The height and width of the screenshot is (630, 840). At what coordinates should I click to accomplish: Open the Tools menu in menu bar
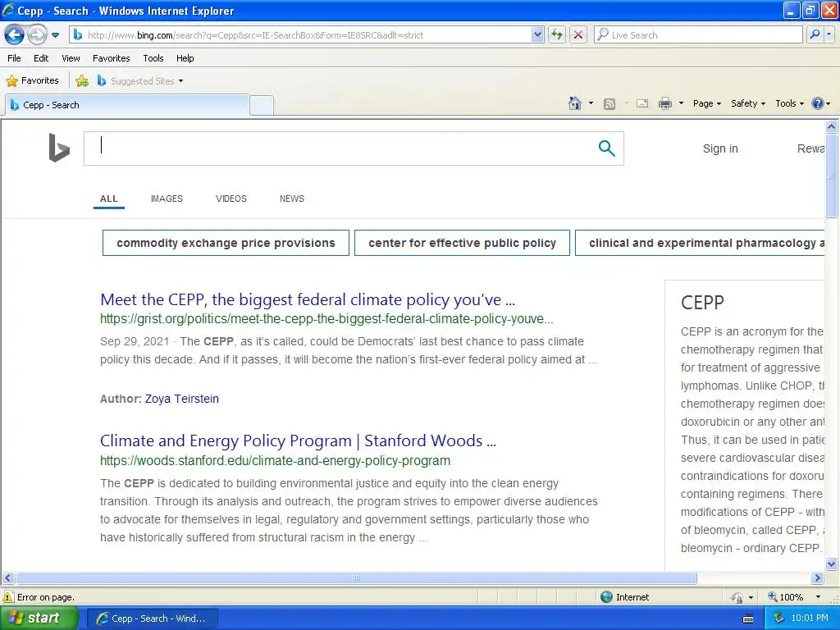tap(153, 58)
